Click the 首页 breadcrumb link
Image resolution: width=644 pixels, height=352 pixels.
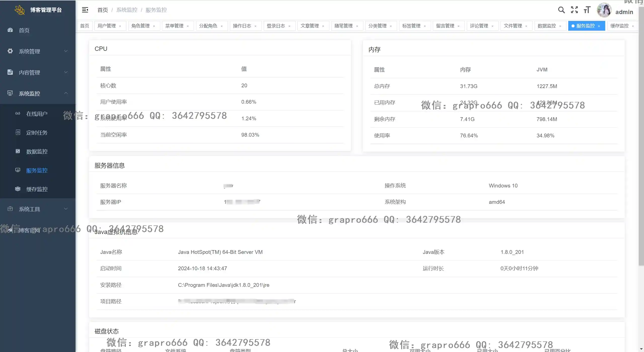click(102, 10)
